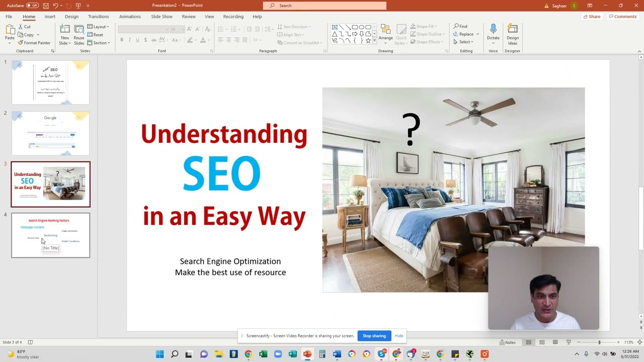644x362 pixels.
Task: Toggle Bold formatting in Font group
Action: pyautogui.click(x=122, y=40)
